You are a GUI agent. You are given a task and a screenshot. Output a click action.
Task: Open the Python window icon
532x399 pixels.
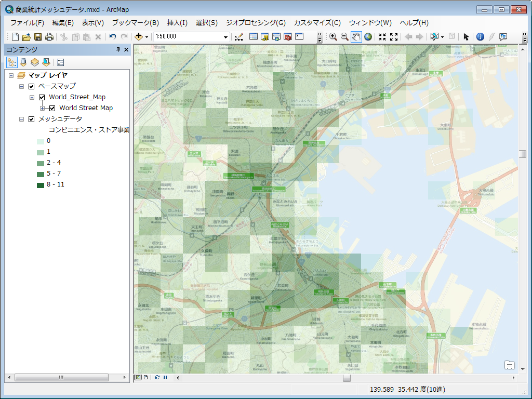click(x=299, y=36)
